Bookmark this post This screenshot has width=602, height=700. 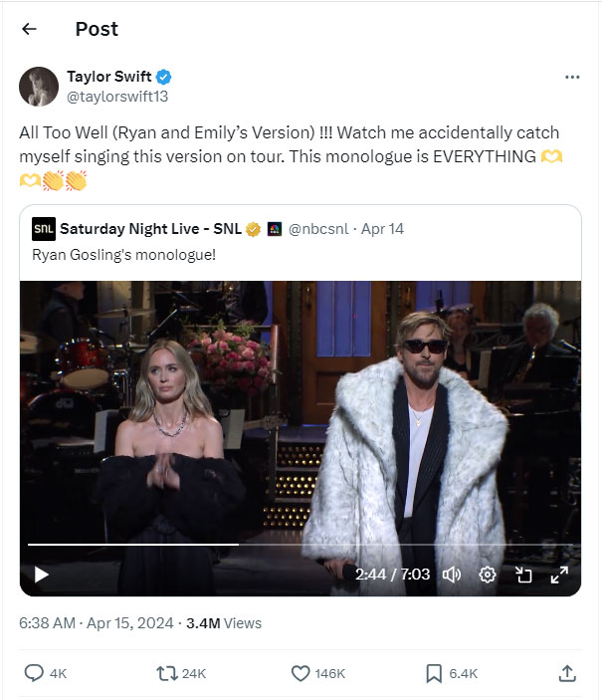coord(434,673)
